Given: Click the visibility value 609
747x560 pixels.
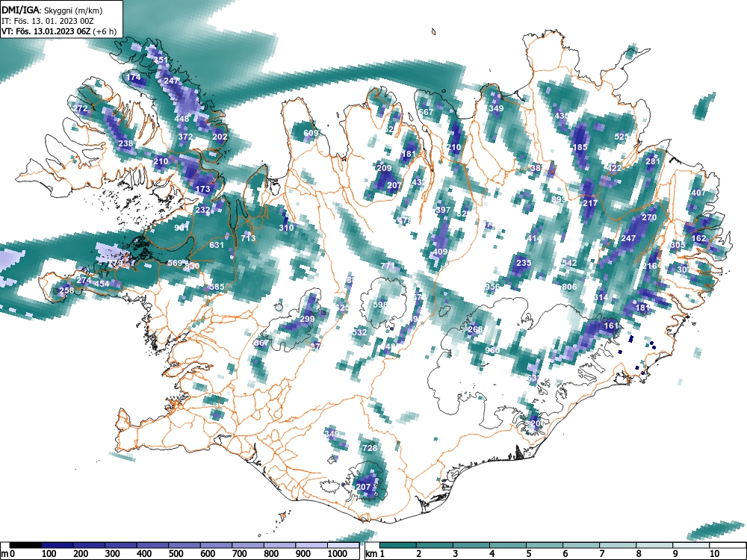Looking at the screenshot, I should point(311,133).
